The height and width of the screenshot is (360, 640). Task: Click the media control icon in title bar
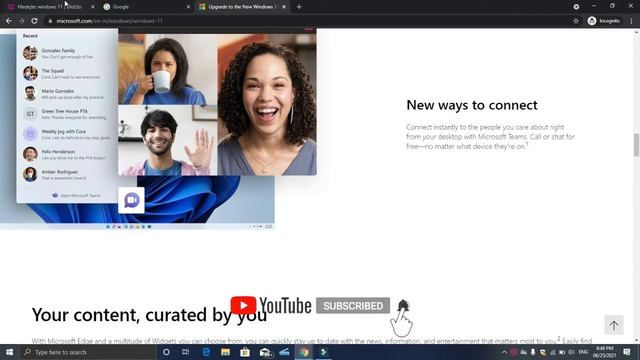576,7
